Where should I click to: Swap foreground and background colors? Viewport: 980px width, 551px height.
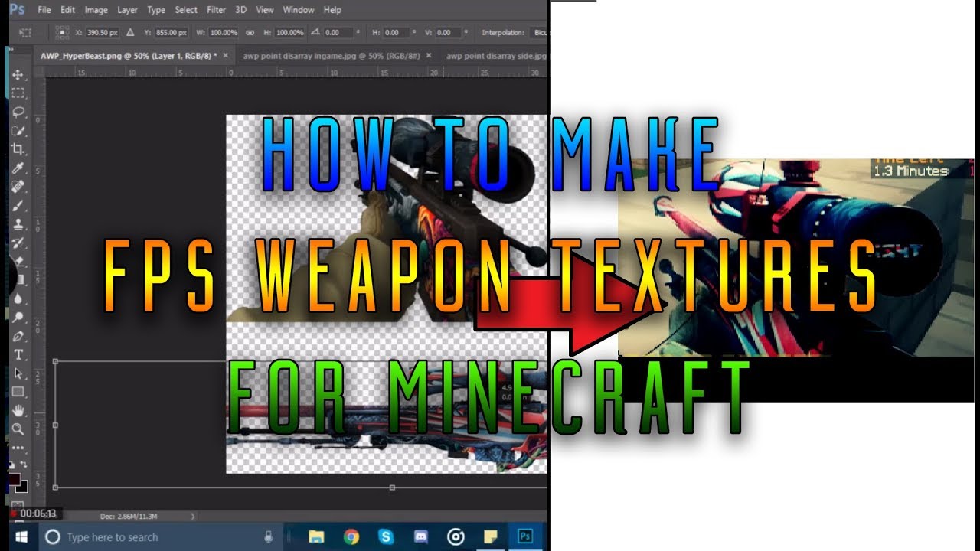click(x=24, y=465)
